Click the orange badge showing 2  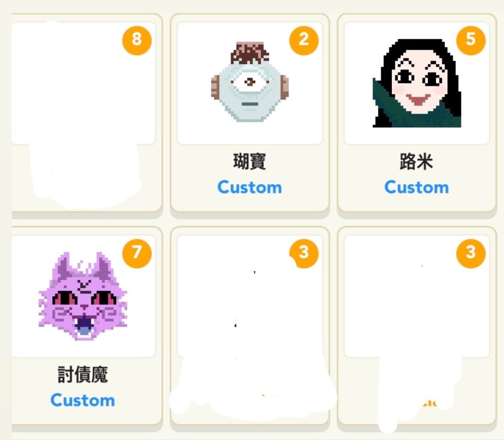point(304,40)
